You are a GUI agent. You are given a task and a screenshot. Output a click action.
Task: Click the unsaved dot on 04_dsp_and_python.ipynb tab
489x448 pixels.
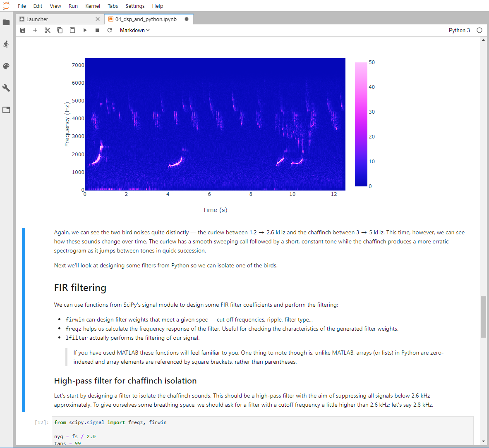coord(187,19)
